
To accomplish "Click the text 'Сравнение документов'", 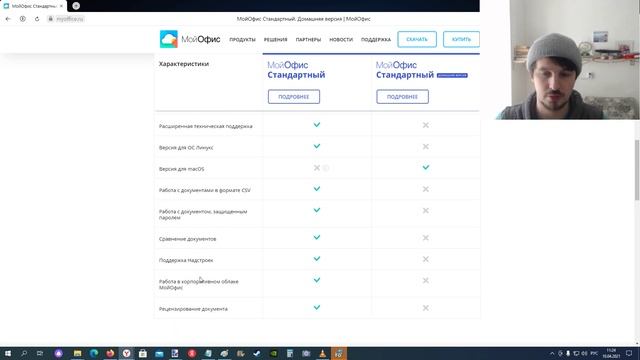I will tap(187, 239).
